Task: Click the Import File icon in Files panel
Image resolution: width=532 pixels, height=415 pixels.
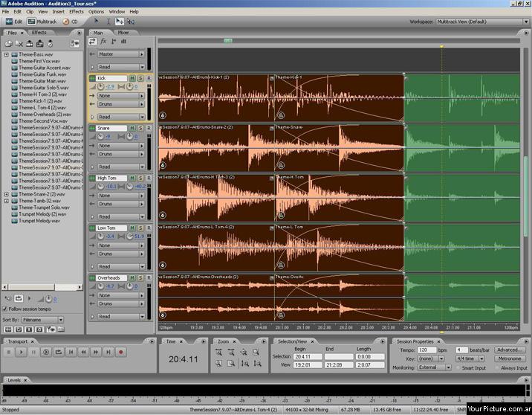Action: [8, 43]
